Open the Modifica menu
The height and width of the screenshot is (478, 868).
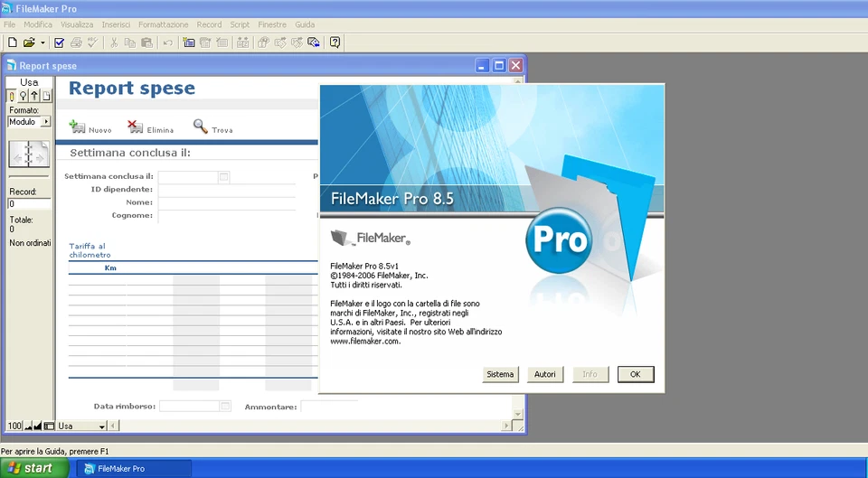(x=38, y=24)
